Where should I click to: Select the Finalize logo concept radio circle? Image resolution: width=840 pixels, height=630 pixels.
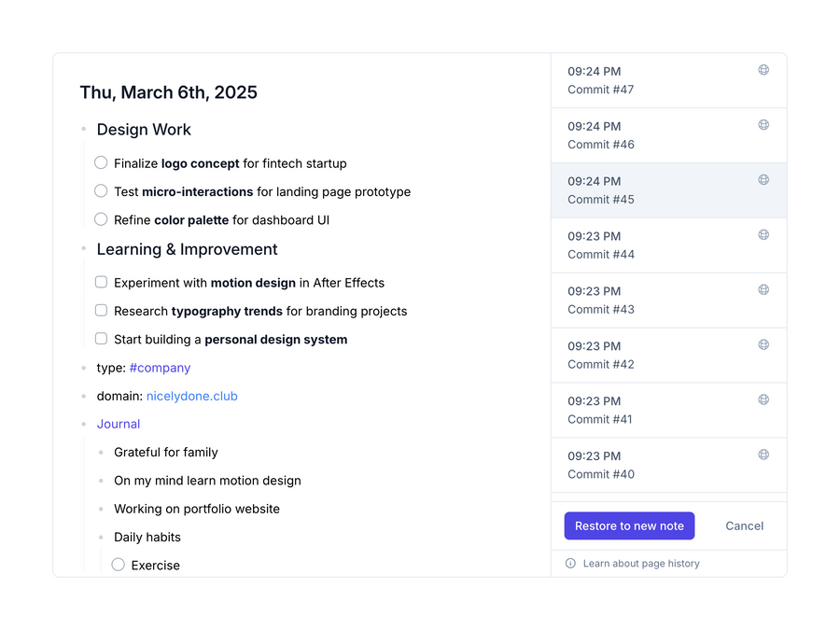(101, 162)
